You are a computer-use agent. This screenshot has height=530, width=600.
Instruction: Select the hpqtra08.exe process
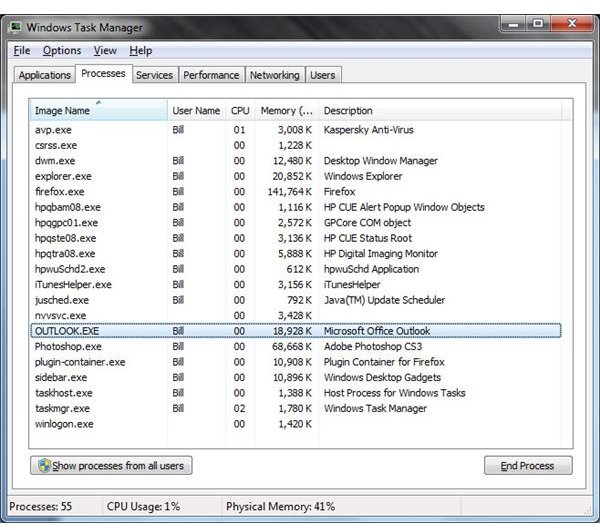(x=295, y=254)
